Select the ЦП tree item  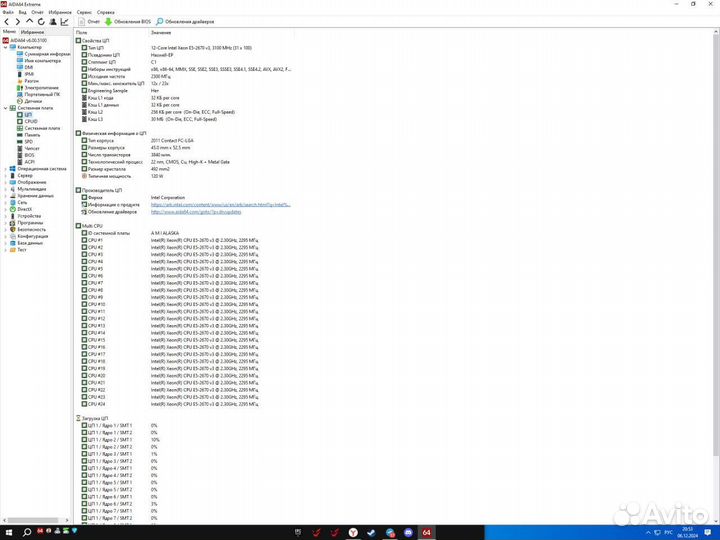(x=25, y=115)
